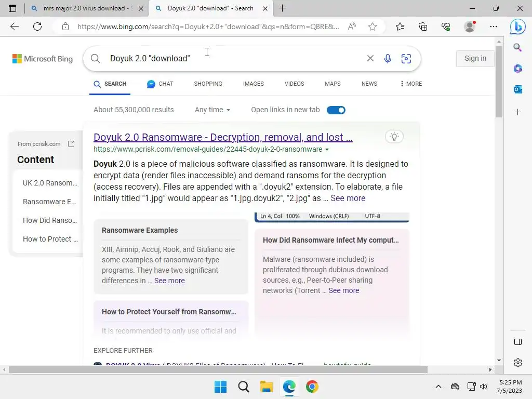Click See more in How Did Ransomware card
Image resolution: width=532 pixels, height=399 pixels.
344,290
